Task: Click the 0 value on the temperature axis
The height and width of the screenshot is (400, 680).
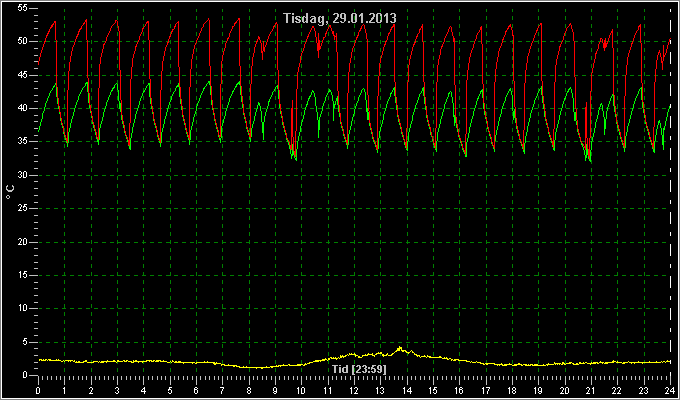Action: click(26, 375)
